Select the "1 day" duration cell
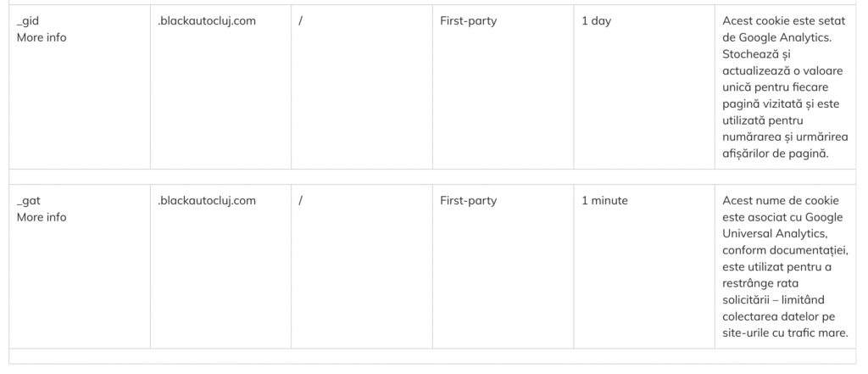The image size is (868, 374). pyautogui.click(x=596, y=21)
